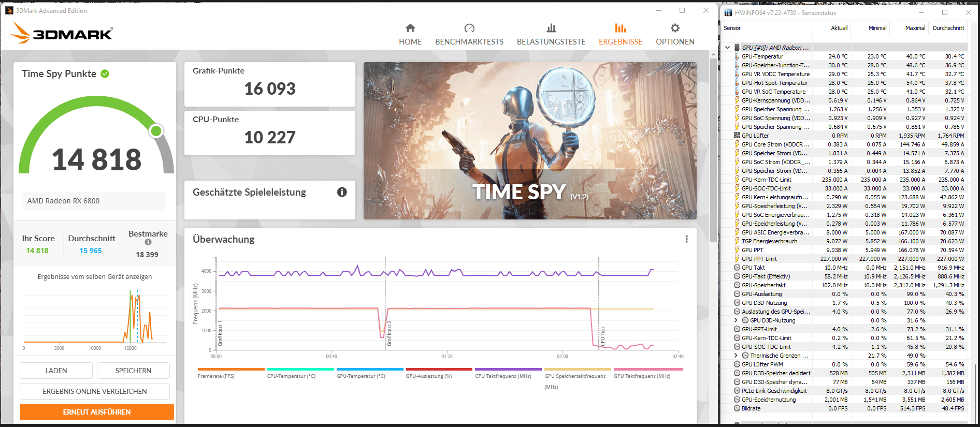This screenshot has width=980, height=427.
Task: Switch to BENCHMARKTESTS tab
Action: pyautogui.click(x=469, y=35)
